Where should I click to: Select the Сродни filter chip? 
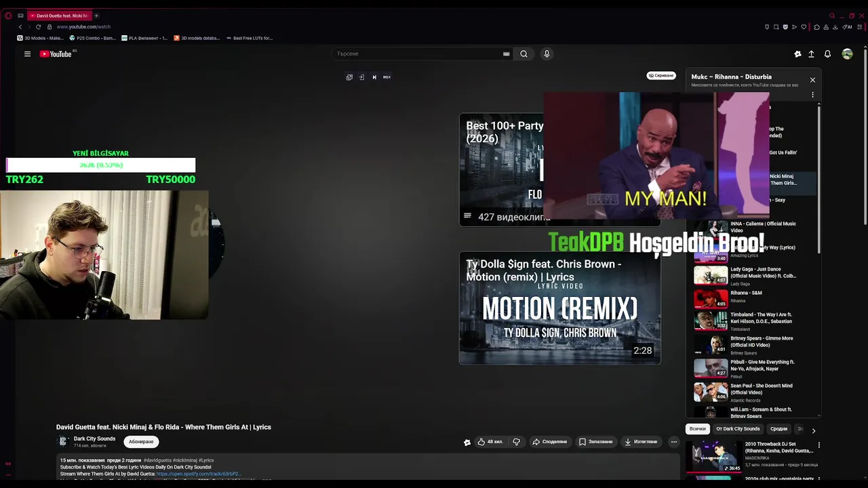[x=778, y=429]
